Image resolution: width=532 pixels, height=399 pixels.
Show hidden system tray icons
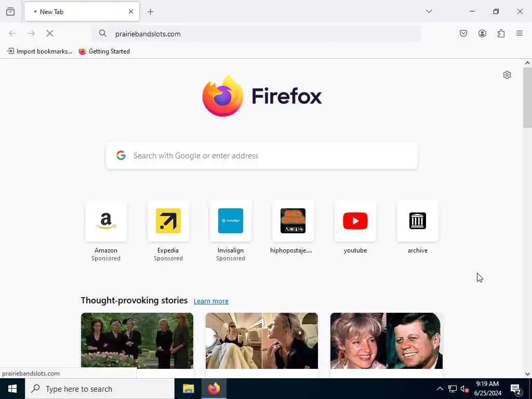[440, 389]
